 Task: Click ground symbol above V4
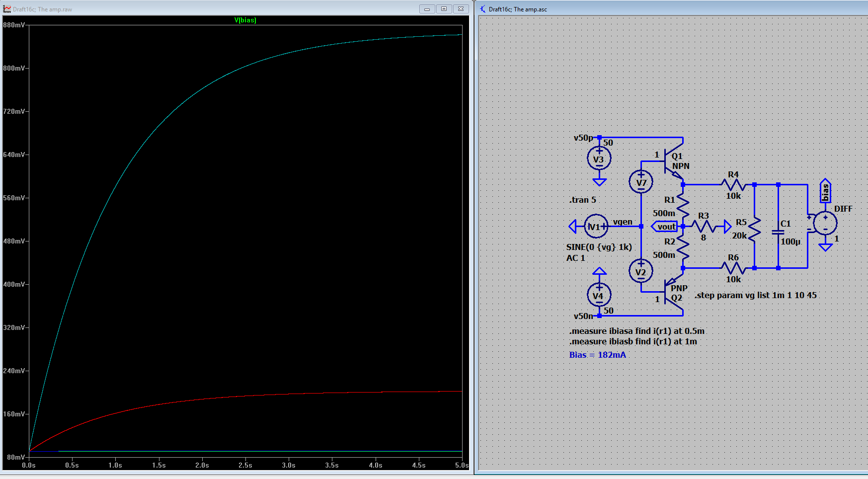click(x=599, y=271)
